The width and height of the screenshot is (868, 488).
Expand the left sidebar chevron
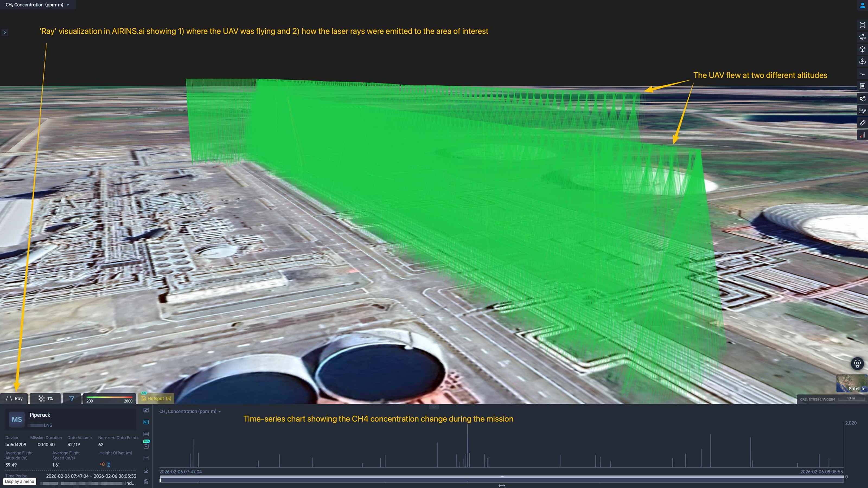coord(4,32)
